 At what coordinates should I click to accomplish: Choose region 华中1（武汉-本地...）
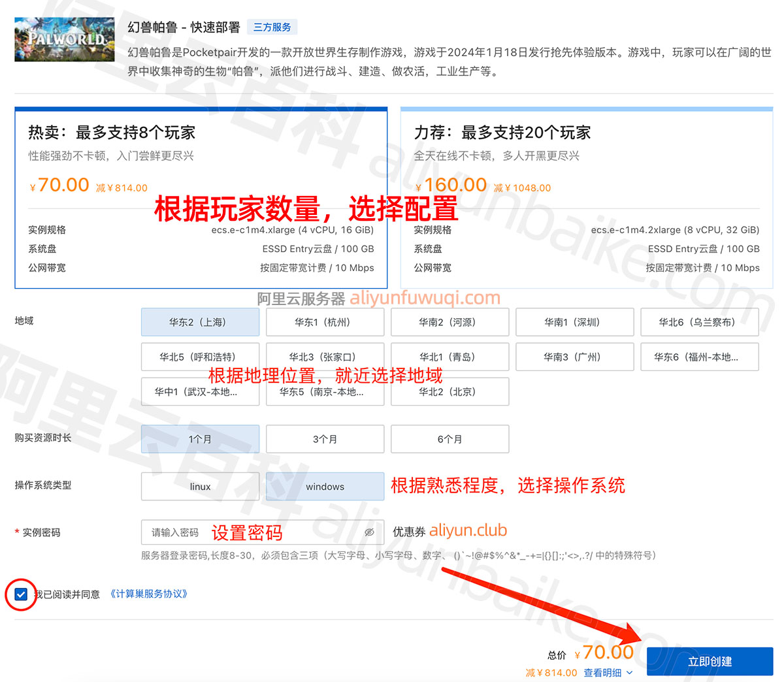pos(200,391)
